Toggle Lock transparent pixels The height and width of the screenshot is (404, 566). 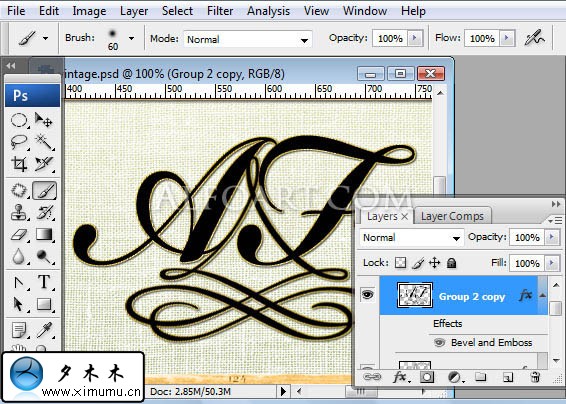(400, 263)
